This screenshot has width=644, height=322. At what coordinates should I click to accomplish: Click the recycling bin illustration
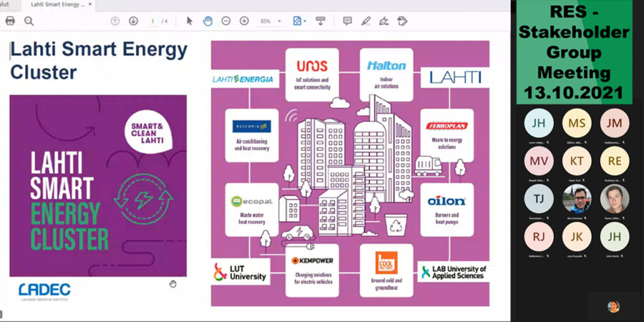(396, 225)
